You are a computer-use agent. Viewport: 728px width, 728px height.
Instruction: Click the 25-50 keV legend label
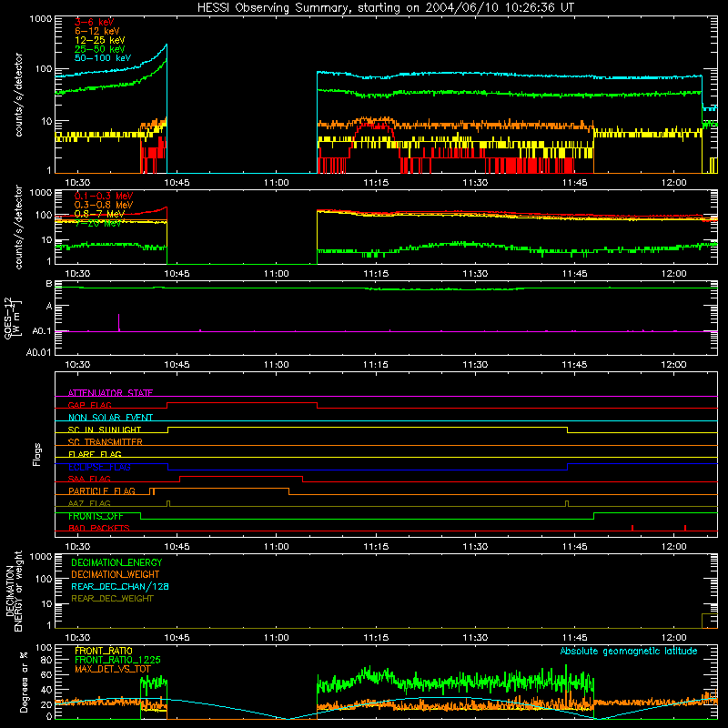pos(100,49)
